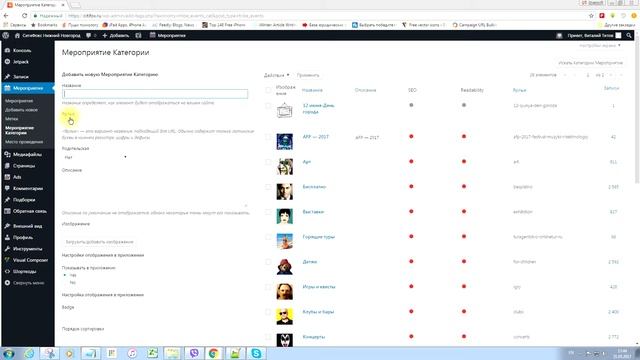Click the Бесплатно category thumbnail image
This screenshot has width=640, height=360.
284,191
